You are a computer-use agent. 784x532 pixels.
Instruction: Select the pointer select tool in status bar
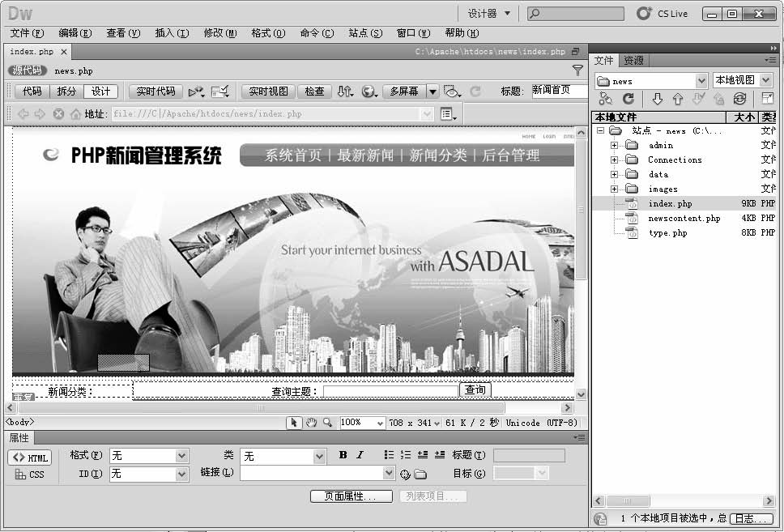tap(294, 423)
